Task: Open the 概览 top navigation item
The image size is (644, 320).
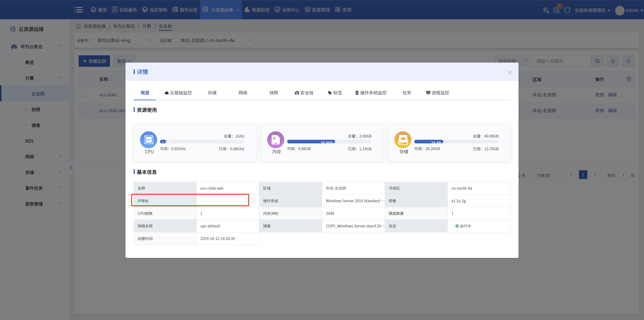Action: click(99, 10)
